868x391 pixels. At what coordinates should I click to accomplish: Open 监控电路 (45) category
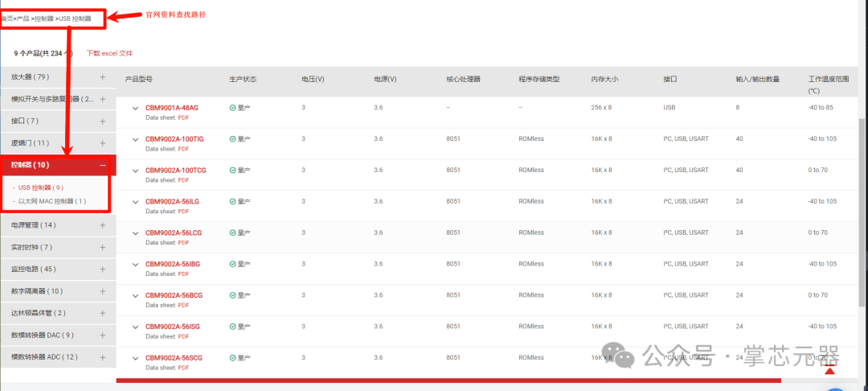(34, 270)
